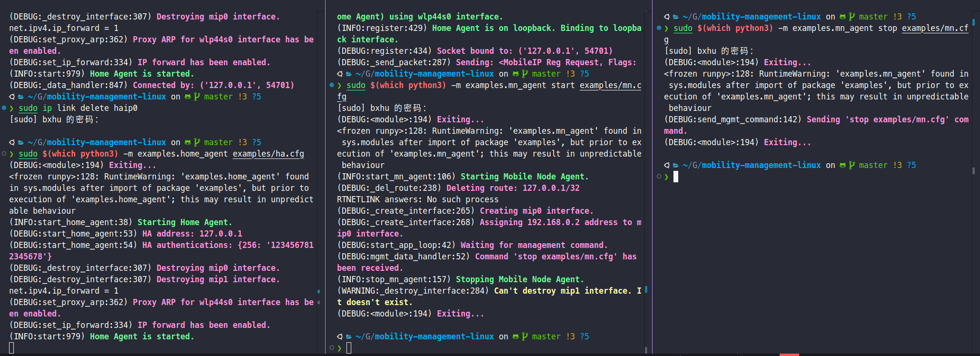The height and width of the screenshot is (356, 980).
Task: Click folder icon in prompt above the home_agent command
Action: [21, 142]
